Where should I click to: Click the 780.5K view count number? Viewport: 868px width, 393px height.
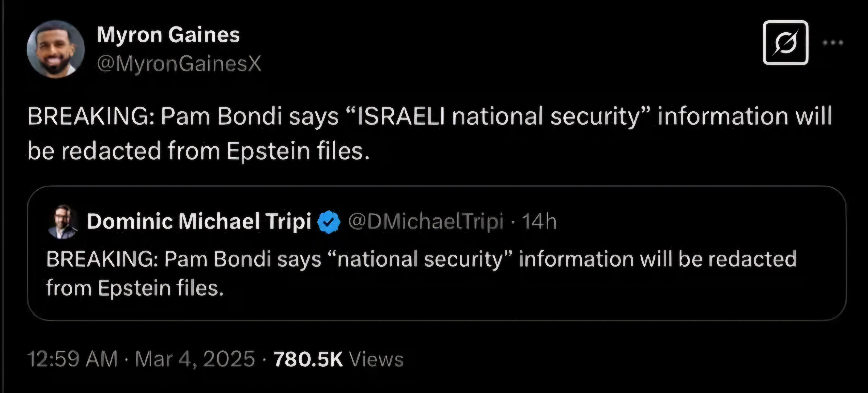308,359
